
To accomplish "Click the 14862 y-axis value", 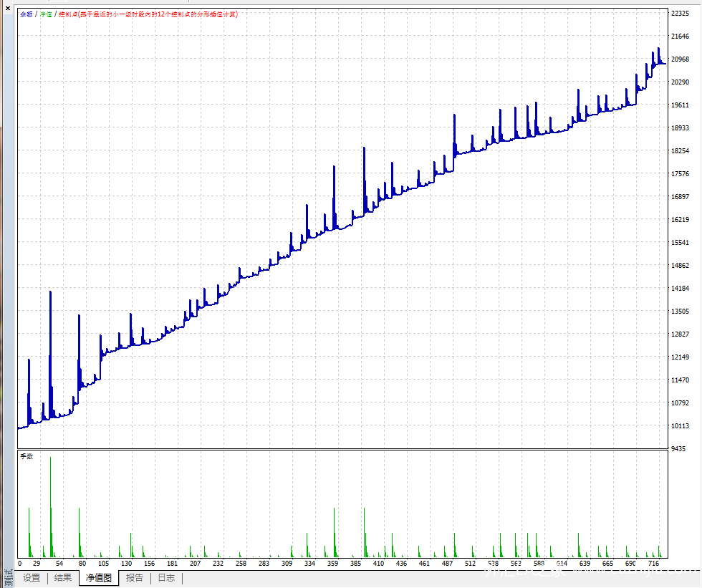I will coord(680,266).
